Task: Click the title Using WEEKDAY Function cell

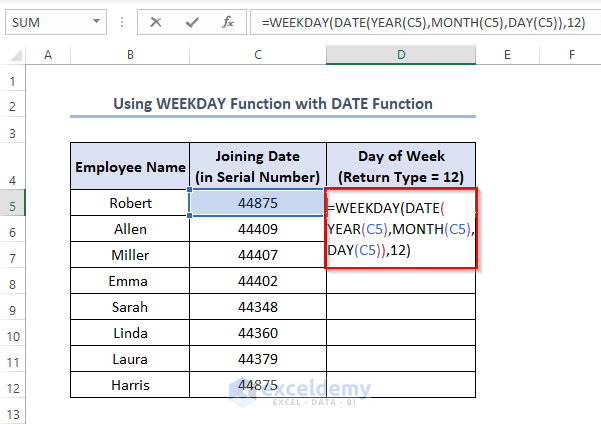Action: point(272,104)
